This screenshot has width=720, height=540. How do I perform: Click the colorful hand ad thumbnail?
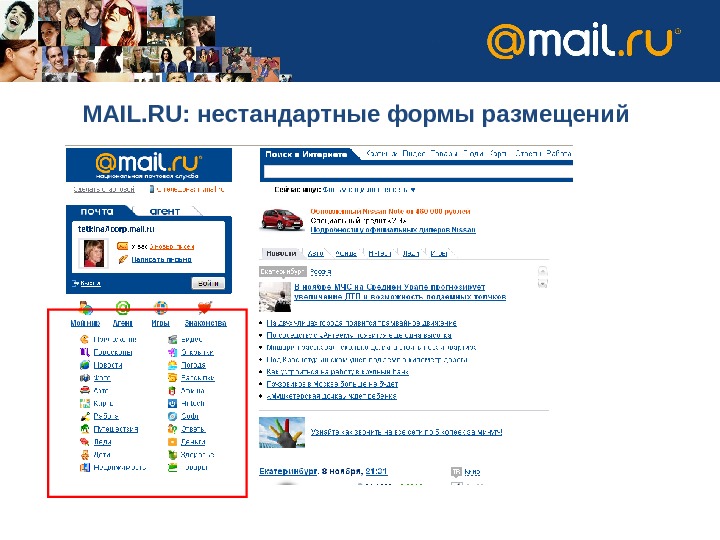pos(282,432)
